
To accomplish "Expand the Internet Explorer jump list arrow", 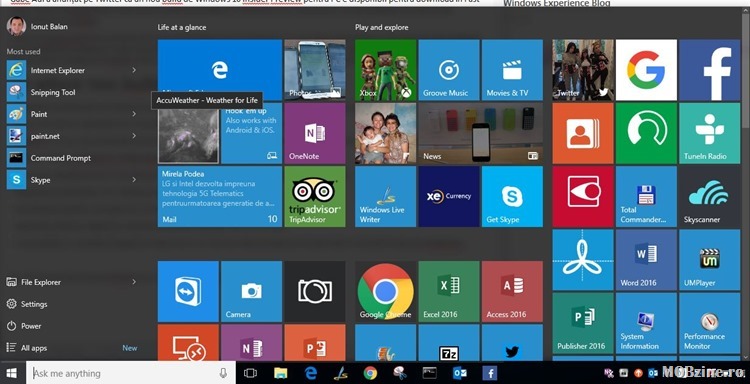I will [134, 70].
